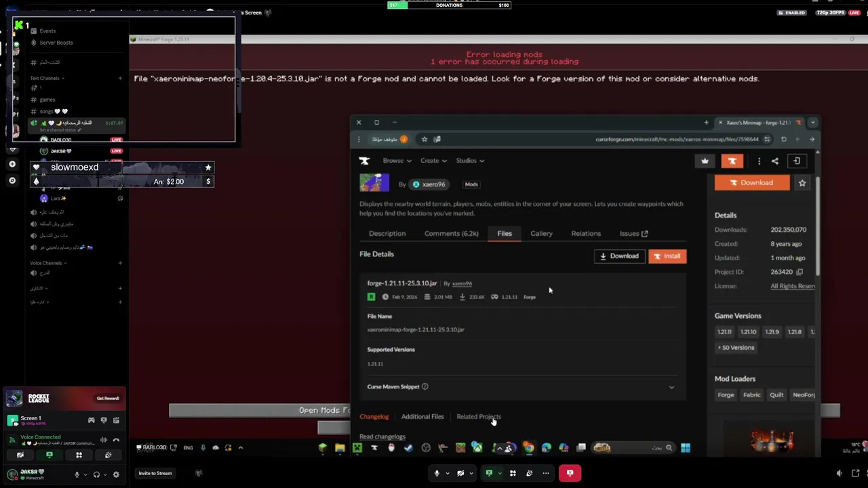Select the Quilt mod loader chip
Image resolution: width=868 pixels, height=488 pixels.
pyautogui.click(x=776, y=394)
